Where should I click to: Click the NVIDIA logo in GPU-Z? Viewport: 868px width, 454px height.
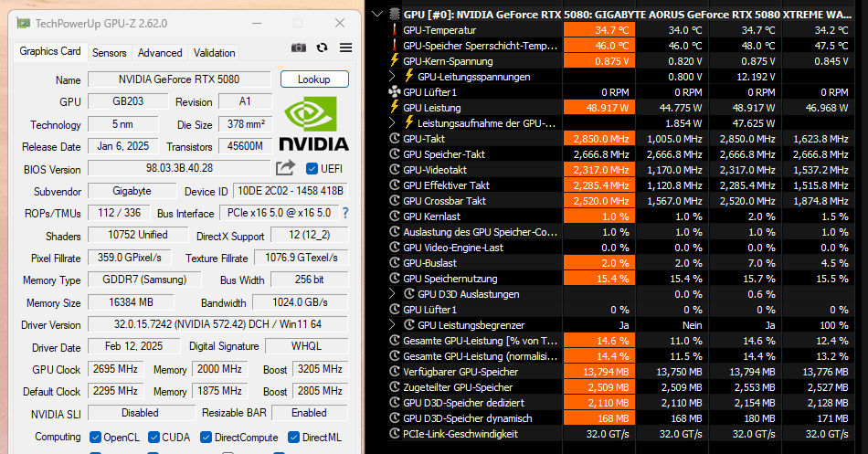click(x=314, y=123)
